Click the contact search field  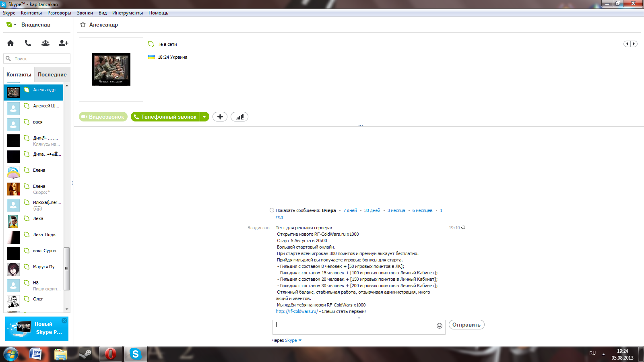click(37, 59)
